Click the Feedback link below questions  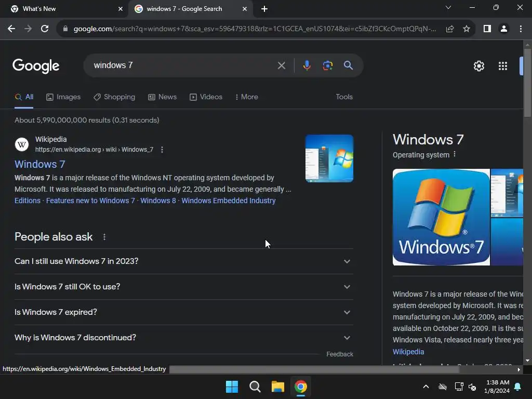coord(340,354)
